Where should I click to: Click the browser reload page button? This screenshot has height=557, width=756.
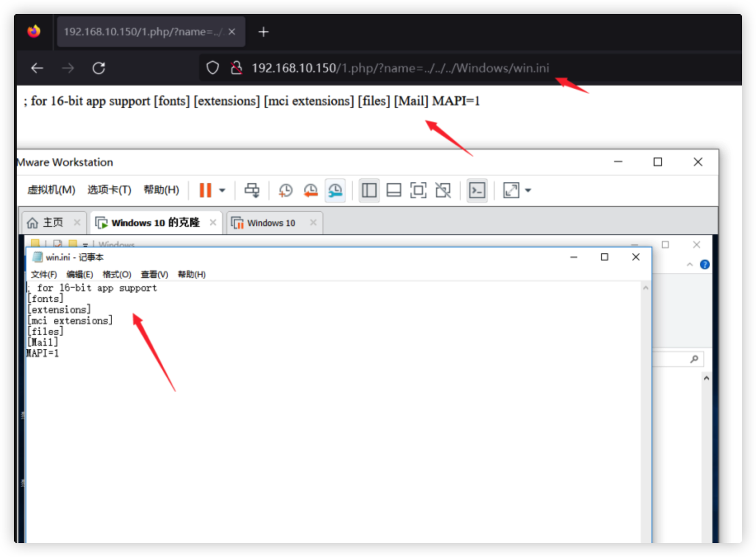tap(99, 68)
